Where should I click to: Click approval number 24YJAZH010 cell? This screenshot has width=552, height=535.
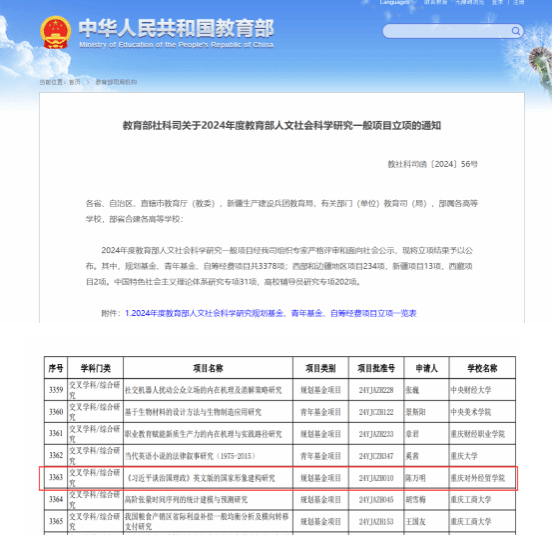click(376, 478)
